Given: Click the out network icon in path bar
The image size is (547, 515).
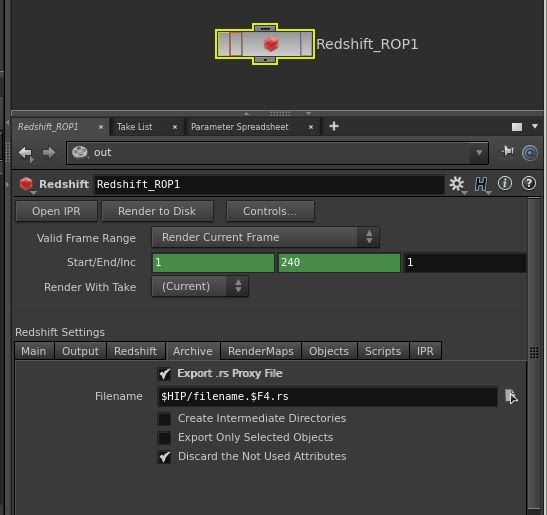Looking at the screenshot, I should (x=80, y=152).
